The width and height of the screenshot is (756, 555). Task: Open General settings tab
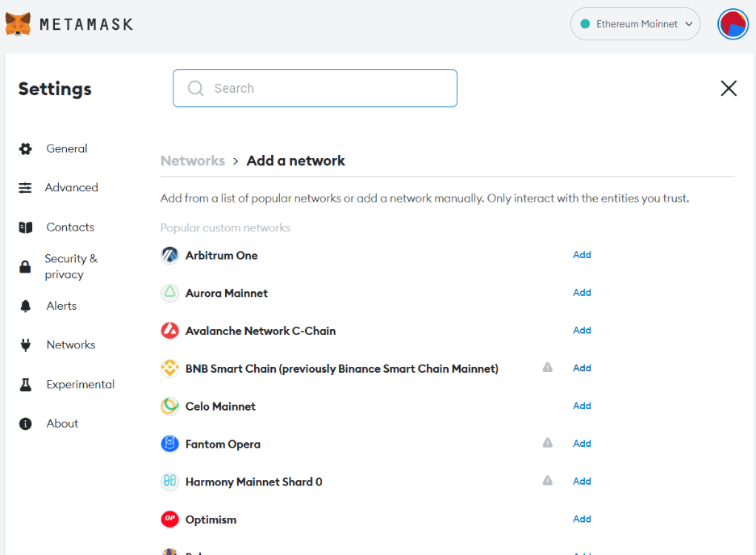point(66,148)
